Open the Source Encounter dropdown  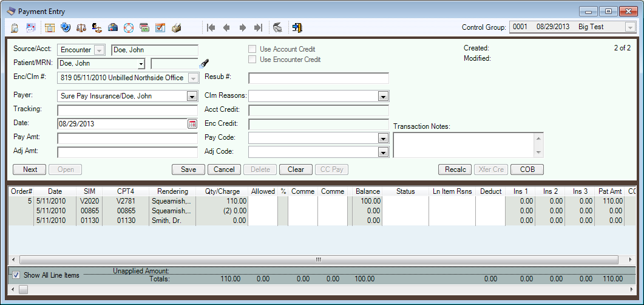click(99, 50)
